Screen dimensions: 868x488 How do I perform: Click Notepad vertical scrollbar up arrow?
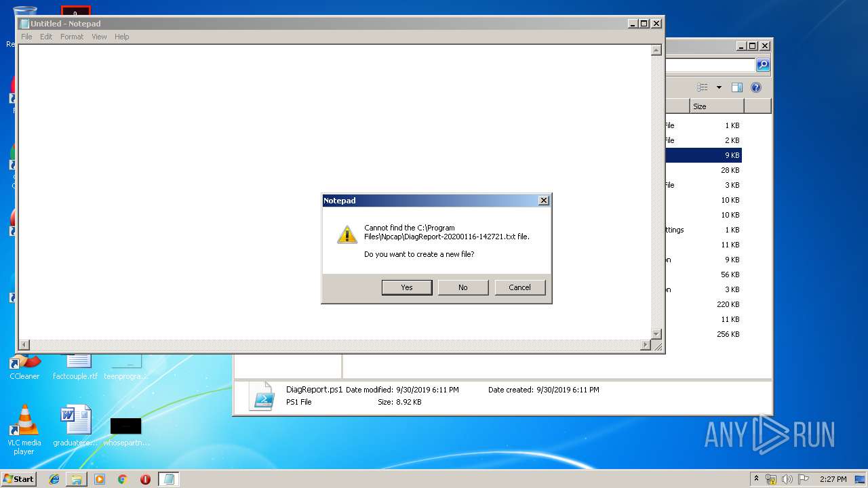[656, 50]
